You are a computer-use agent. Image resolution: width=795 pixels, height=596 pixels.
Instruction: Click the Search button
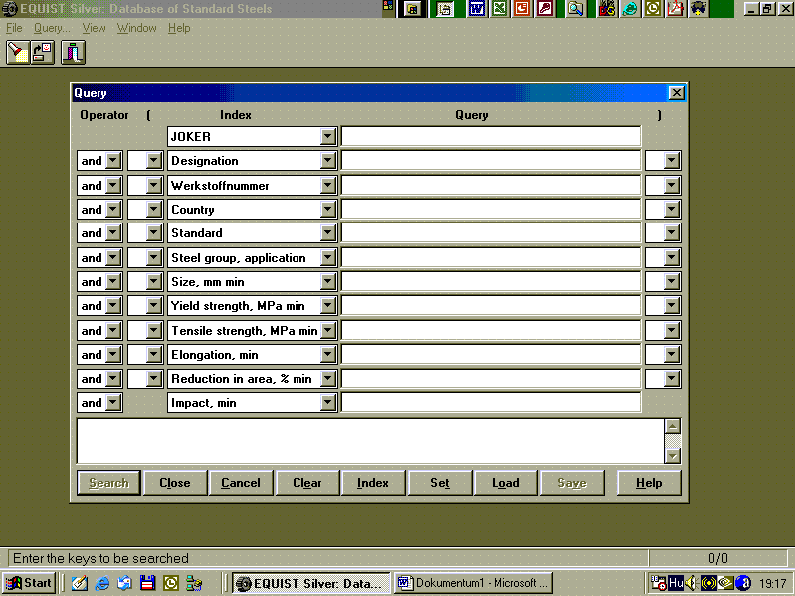click(x=109, y=483)
